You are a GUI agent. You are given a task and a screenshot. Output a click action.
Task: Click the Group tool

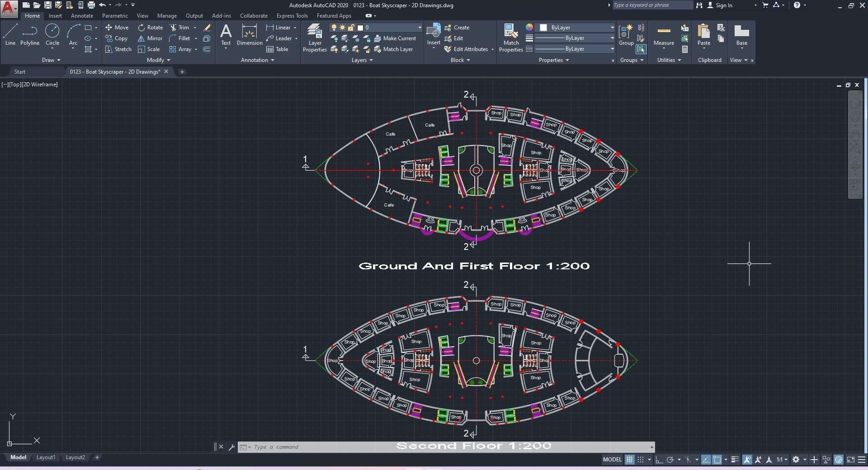tap(626, 35)
